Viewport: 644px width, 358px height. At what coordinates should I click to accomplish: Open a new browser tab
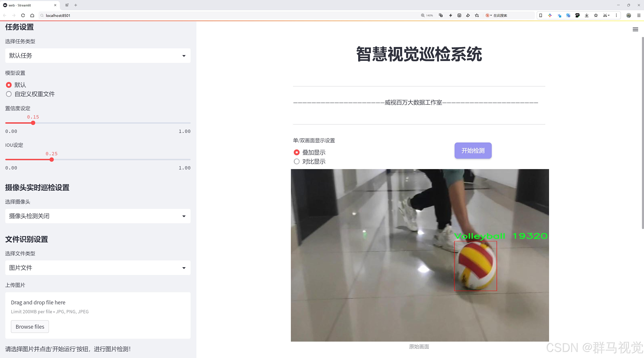coord(76,5)
